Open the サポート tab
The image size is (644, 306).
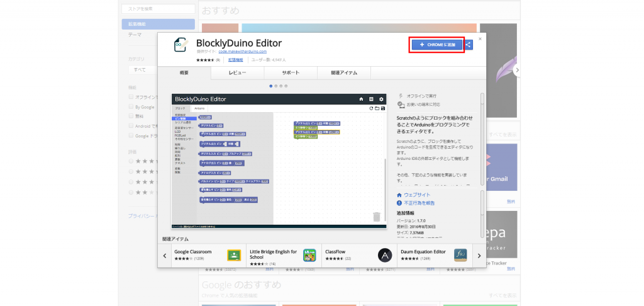[x=291, y=73]
